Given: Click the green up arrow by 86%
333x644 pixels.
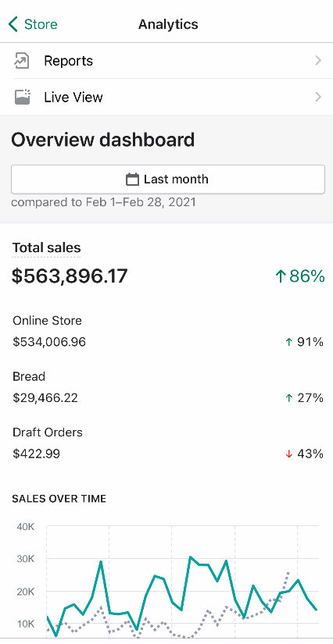Looking at the screenshot, I should 281,276.
